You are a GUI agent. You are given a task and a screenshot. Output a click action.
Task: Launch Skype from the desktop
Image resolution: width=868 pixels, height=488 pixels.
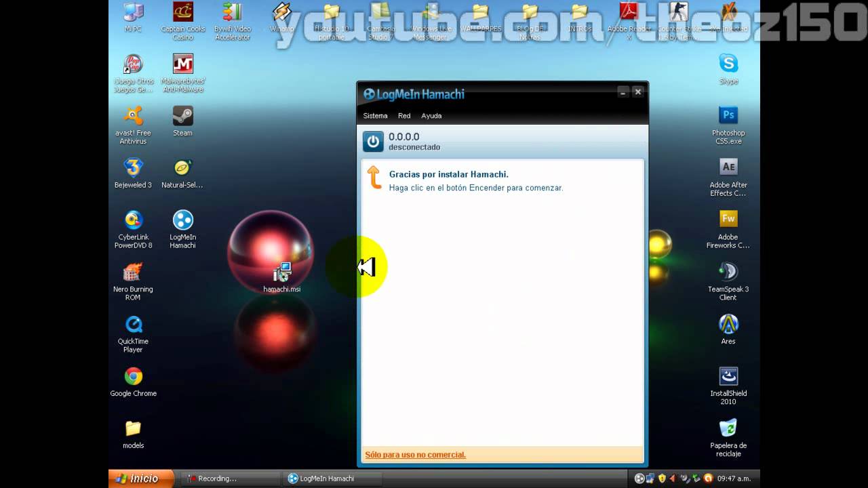(728, 69)
